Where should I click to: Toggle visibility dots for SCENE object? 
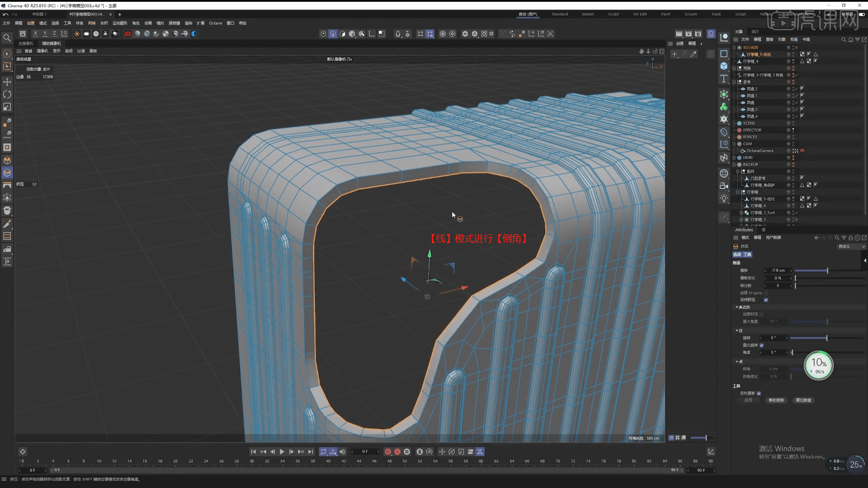[x=793, y=123]
